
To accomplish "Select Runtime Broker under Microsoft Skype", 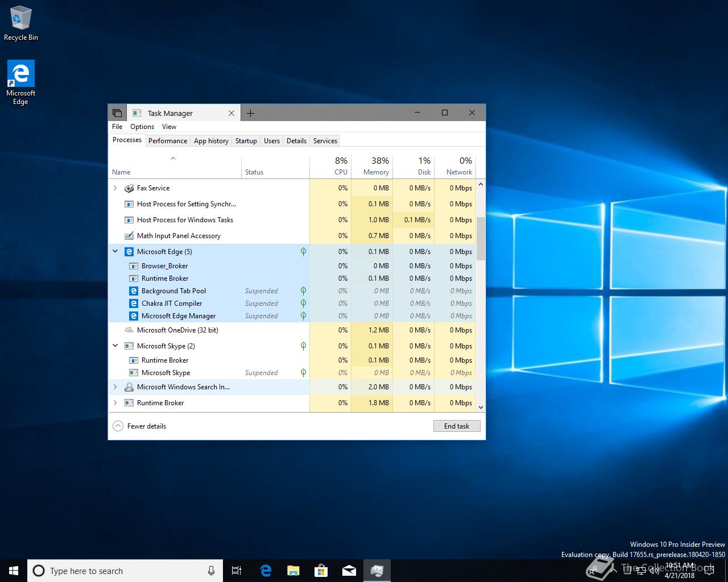I will point(292,360).
